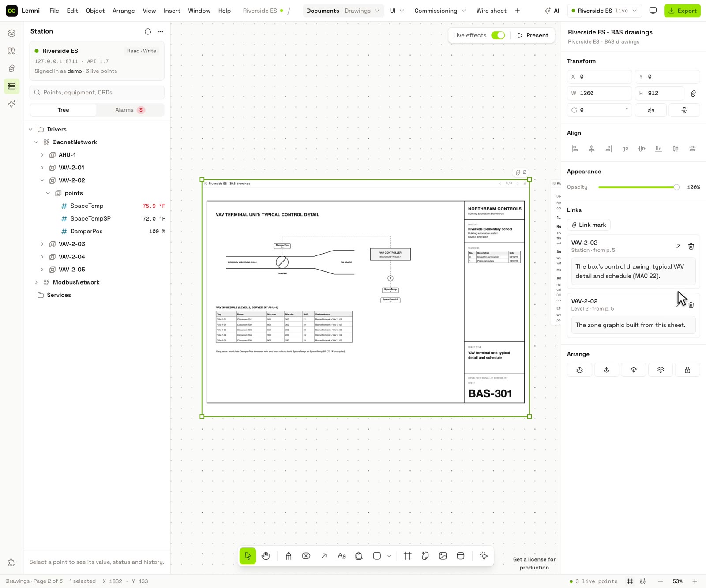Select the Station panel sidebar icon
706x588 pixels.
pyautogui.click(x=11, y=86)
